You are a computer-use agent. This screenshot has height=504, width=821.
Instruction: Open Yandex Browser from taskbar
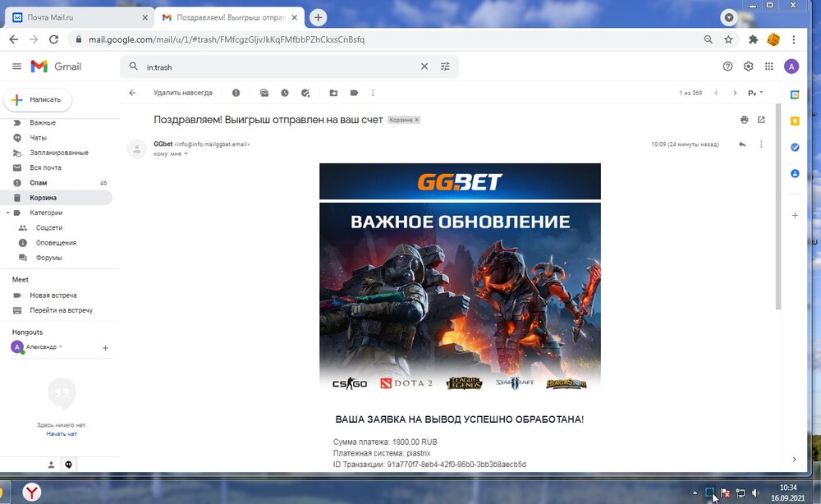click(32, 492)
